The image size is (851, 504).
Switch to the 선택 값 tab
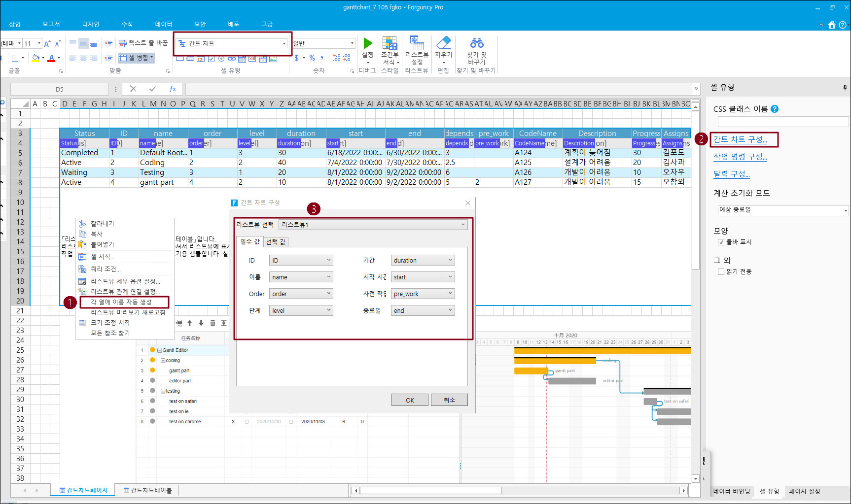click(276, 242)
